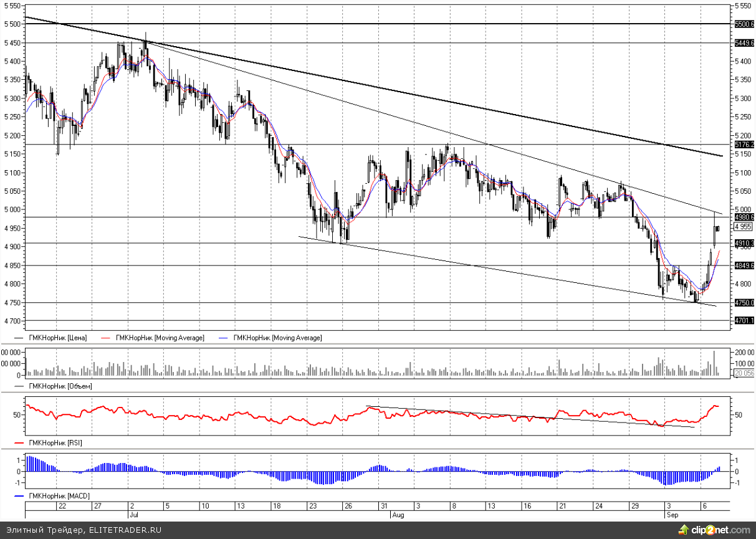Select the 5449.6 horizontal level label

click(x=745, y=44)
